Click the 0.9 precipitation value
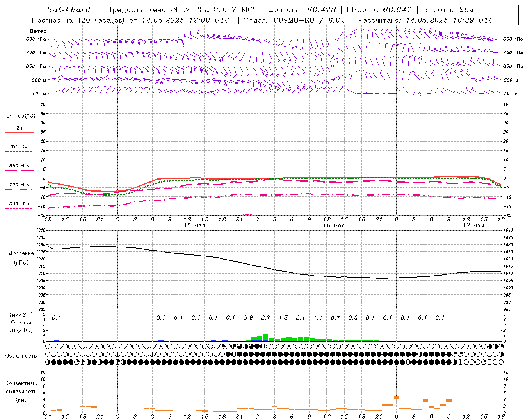The height and width of the screenshot is (420, 525). tap(248, 318)
